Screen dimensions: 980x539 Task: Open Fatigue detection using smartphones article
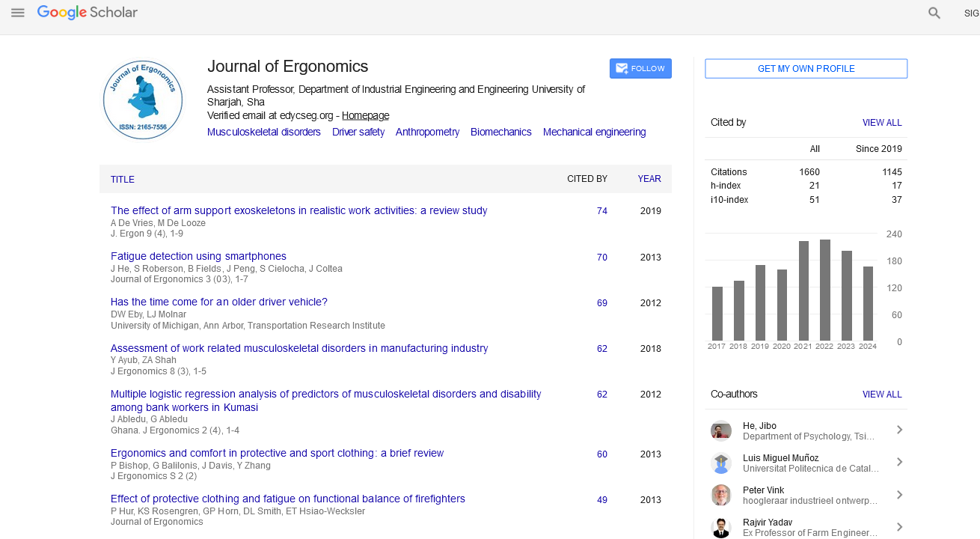point(198,256)
